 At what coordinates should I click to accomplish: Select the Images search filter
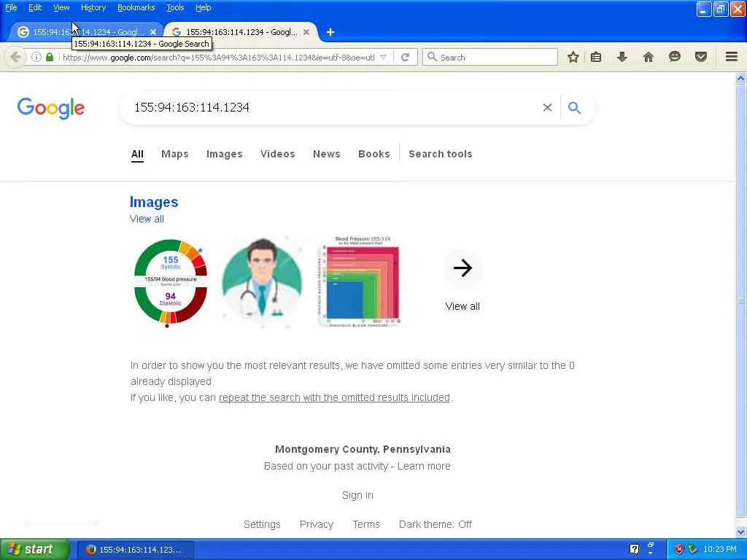click(225, 154)
